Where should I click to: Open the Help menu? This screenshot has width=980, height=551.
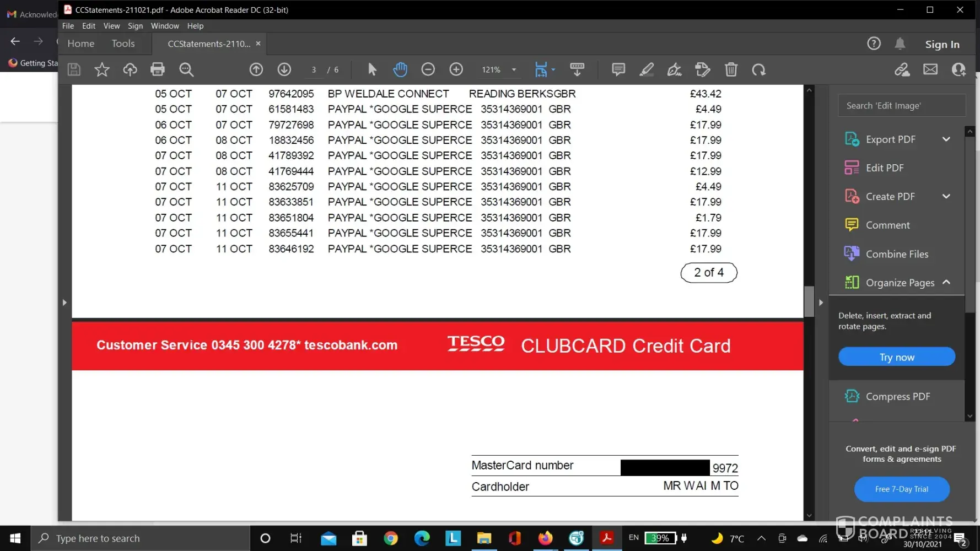tap(195, 26)
